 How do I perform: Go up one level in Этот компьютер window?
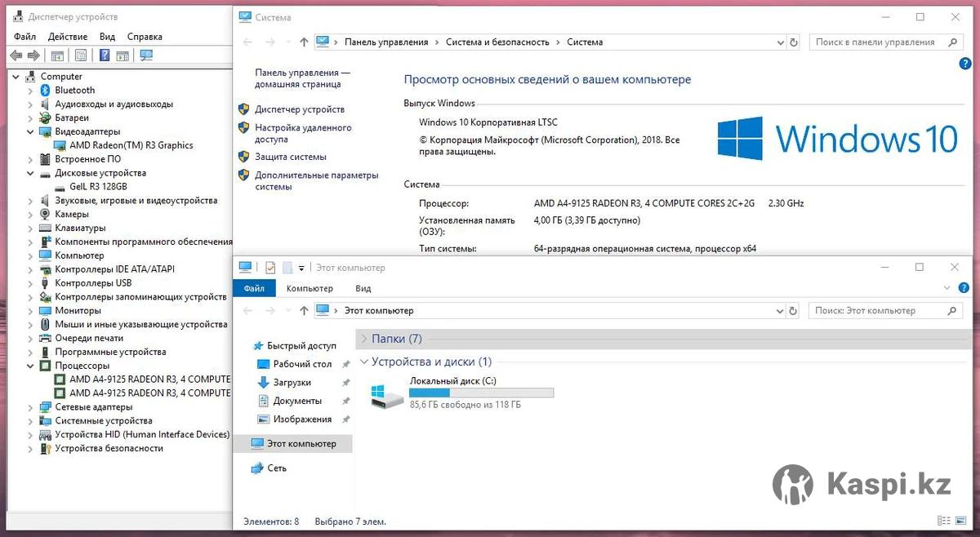tap(304, 311)
